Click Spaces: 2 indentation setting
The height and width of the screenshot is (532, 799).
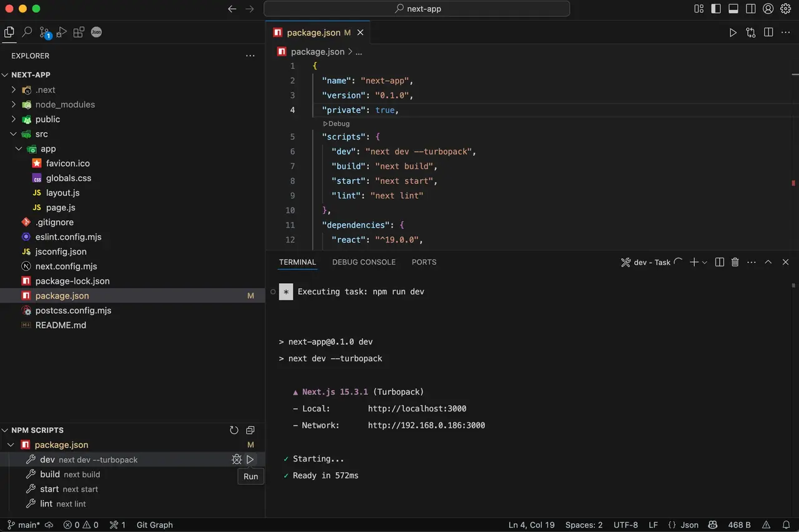click(x=584, y=525)
